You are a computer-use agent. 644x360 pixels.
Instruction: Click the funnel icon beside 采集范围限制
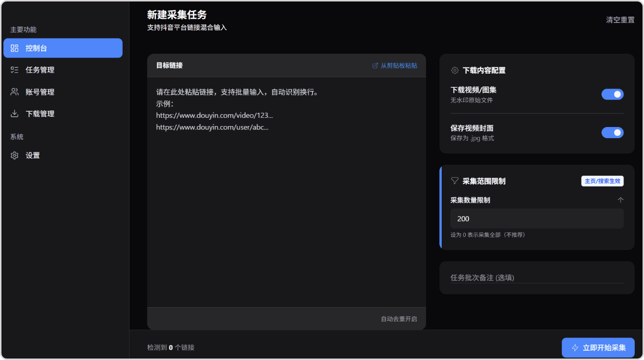tap(454, 181)
